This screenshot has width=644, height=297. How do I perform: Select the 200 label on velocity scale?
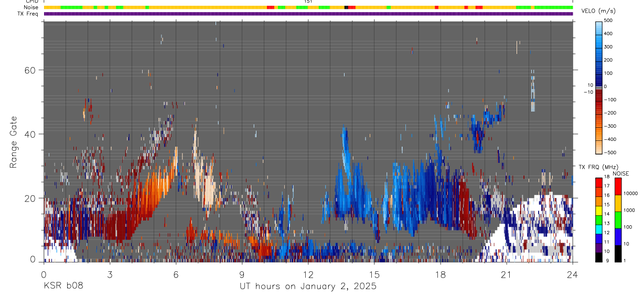(608, 60)
